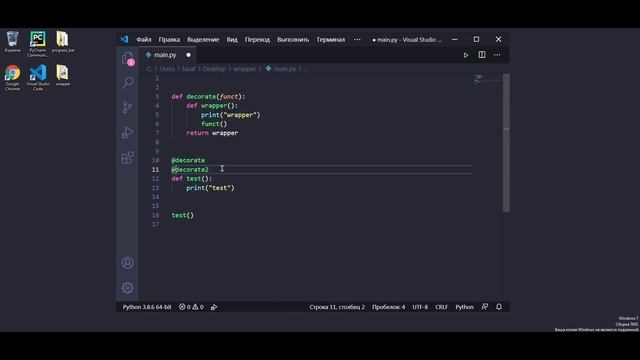Viewport: 640px width, 360px height.
Task: Open the Выполнить menu
Action: point(293,40)
